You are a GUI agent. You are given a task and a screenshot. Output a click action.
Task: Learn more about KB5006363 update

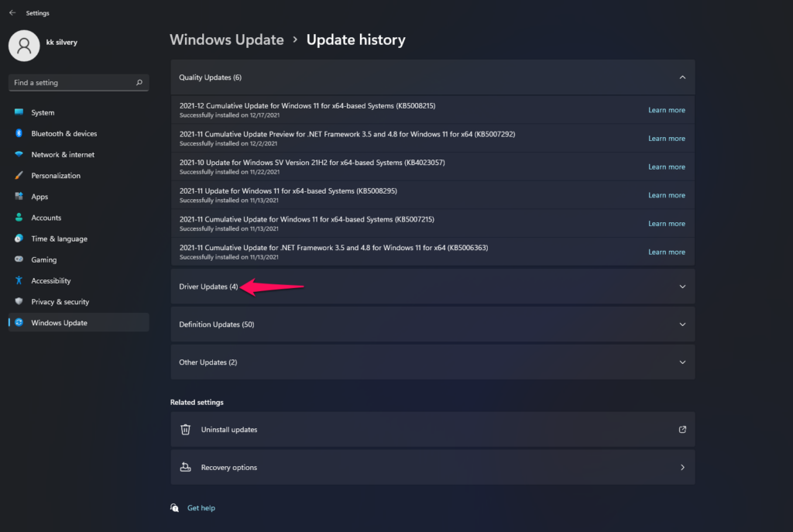[x=667, y=252]
